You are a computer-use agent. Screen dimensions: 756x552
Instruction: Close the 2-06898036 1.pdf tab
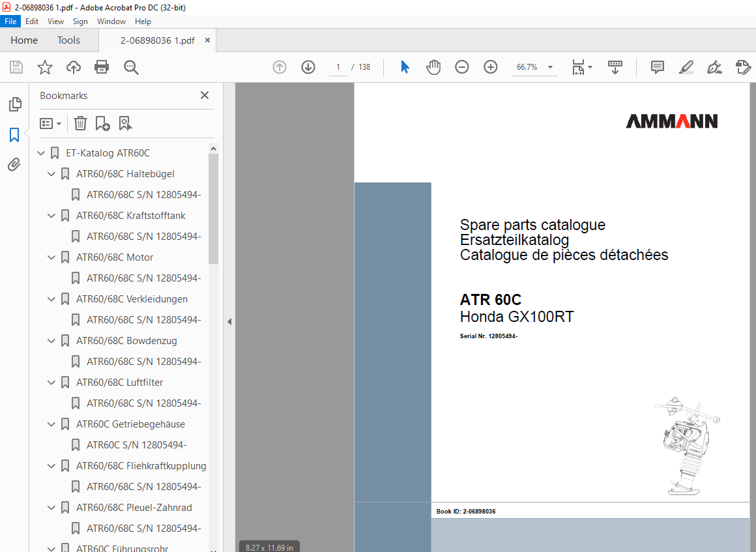pyautogui.click(x=207, y=40)
